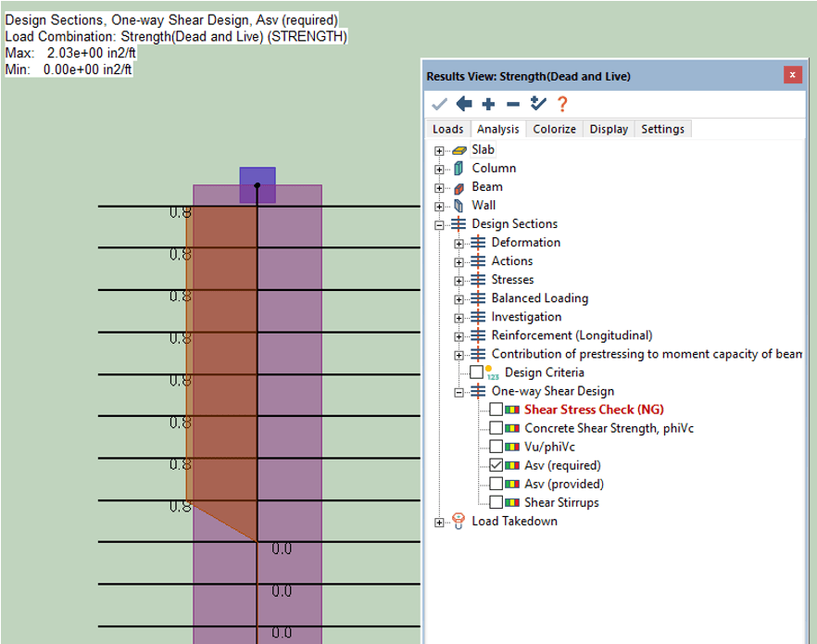Open the Settings tab
The width and height of the screenshot is (817, 644).
(662, 129)
